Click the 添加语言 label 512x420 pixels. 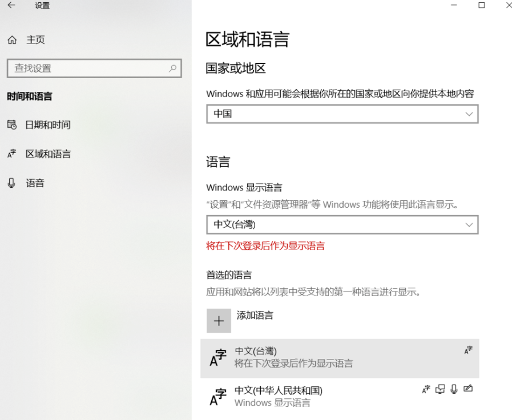click(x=255, y=315)
